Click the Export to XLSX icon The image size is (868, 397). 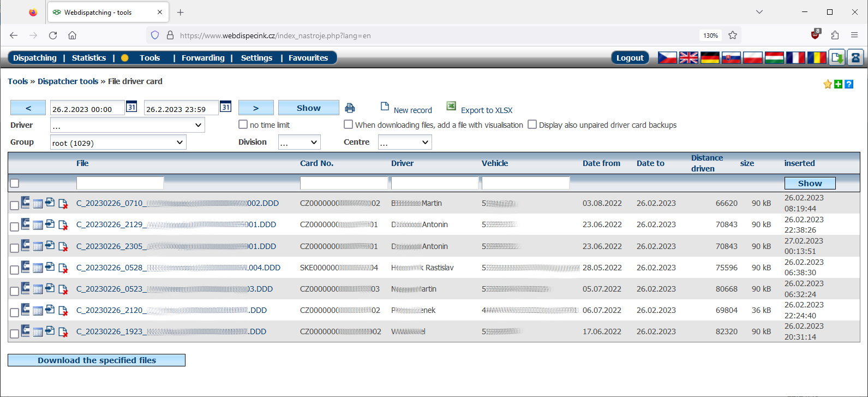pyautogui.click(x=451, y=106)
